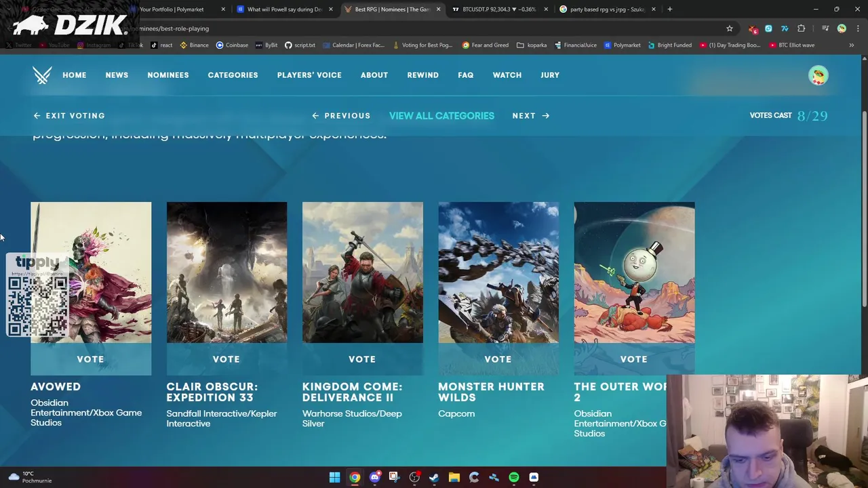
Task: Click The Game Awards logo icon
Action: tap(42, 75)
